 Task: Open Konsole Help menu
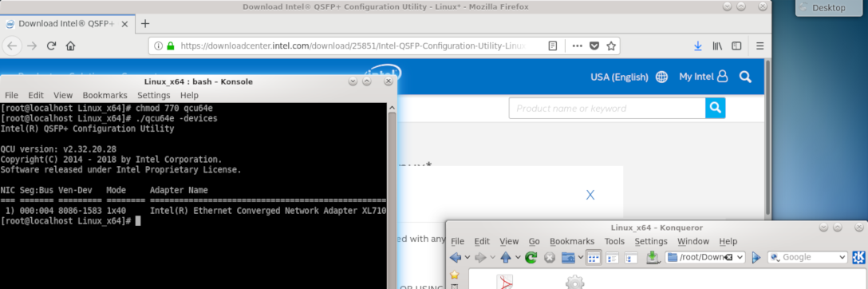[189, 95]
